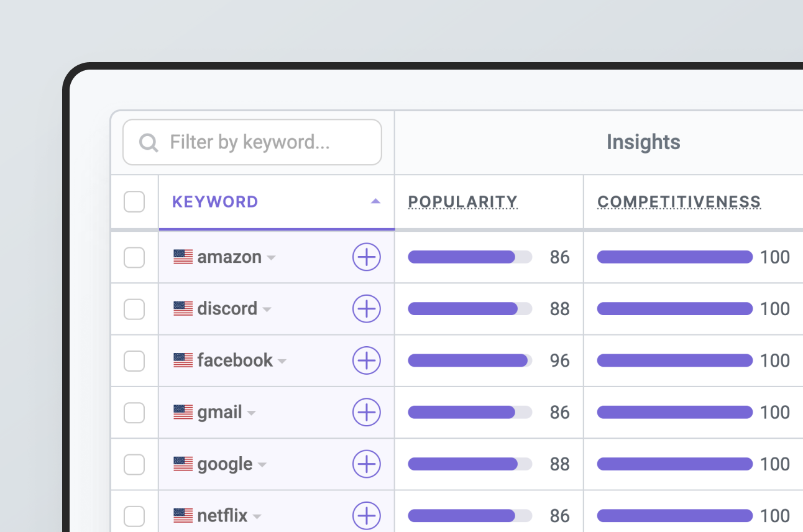Check the facebook row checkbox
Viewport: 803px width, 532px height.
(x=134, y=360)
